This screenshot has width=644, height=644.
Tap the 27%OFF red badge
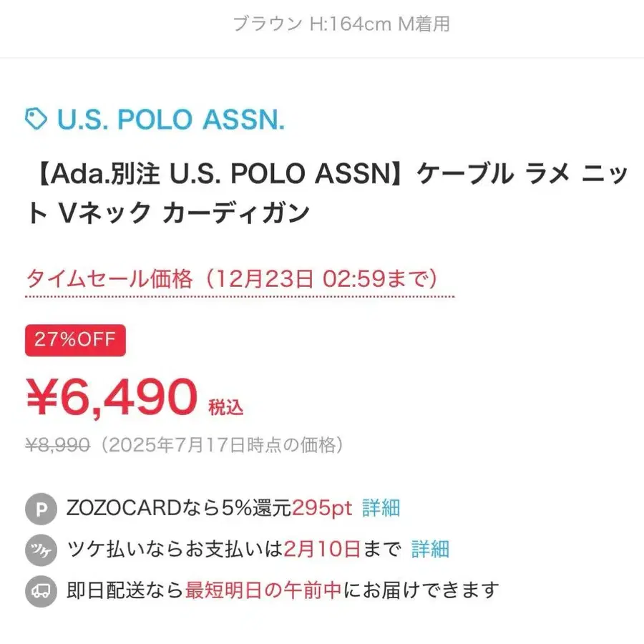click(75, 340)
